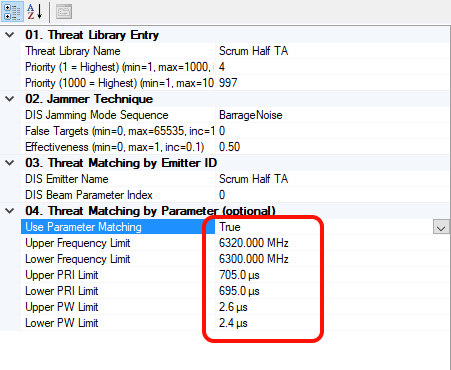451x370 pixels.
Task: Collapse 04. Threat Matching by Parameter section
Action: (10, 211)
